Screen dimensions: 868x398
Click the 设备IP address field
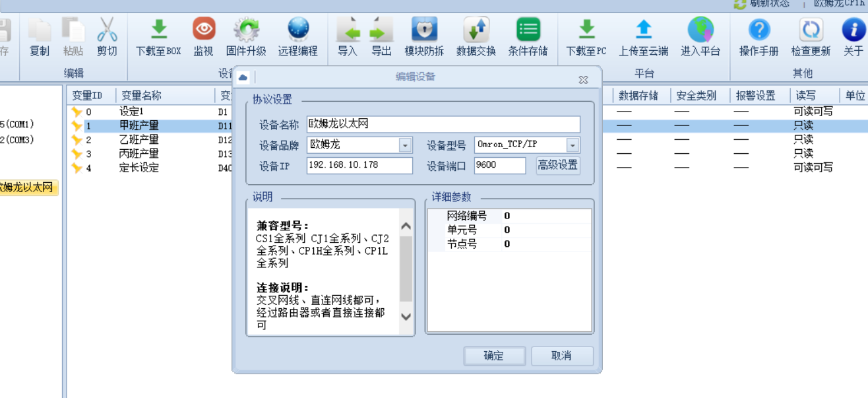[x=359, y=165]
